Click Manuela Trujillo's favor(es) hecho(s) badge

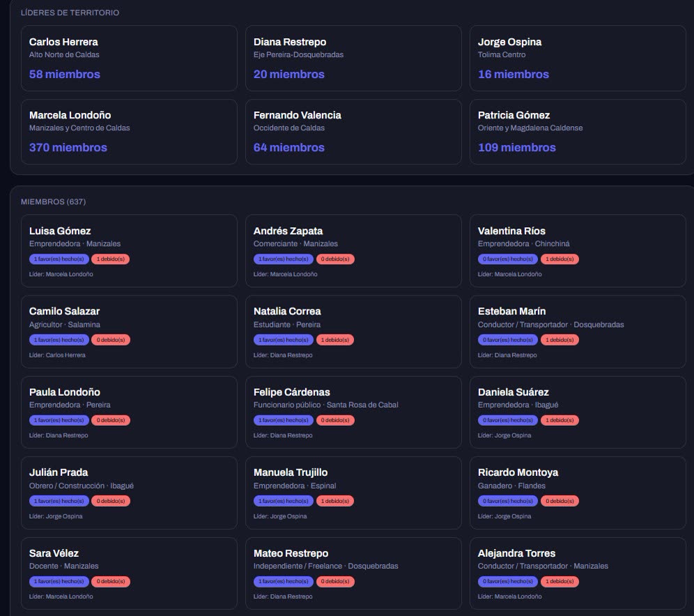click(x=284, y=501)
